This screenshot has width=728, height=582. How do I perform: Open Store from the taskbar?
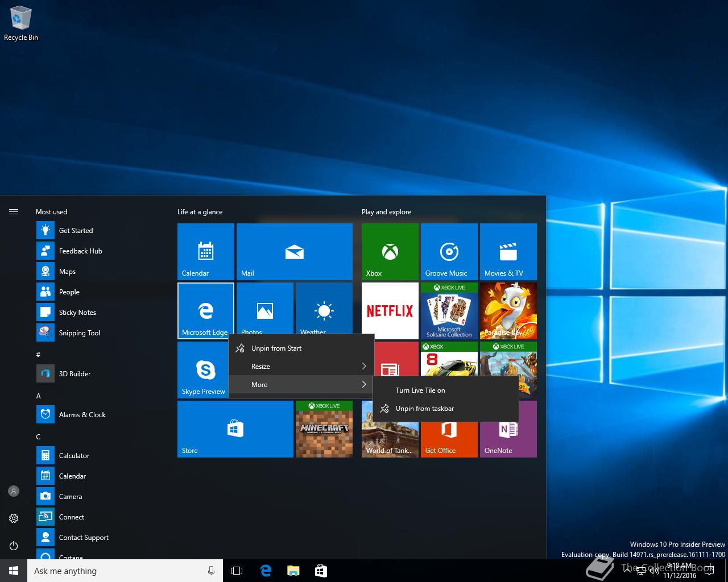321,571
